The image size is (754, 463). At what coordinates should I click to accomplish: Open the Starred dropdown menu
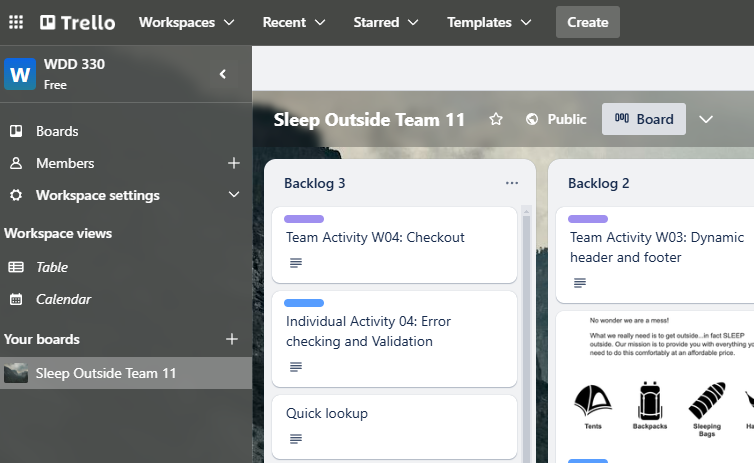[x=386, y=22]
